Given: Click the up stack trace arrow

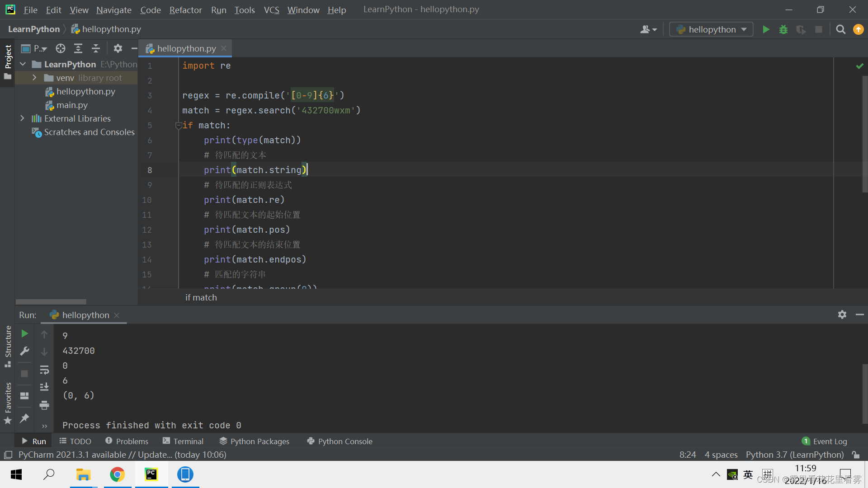Looking at the screenshot, I should tap(44, 334).
